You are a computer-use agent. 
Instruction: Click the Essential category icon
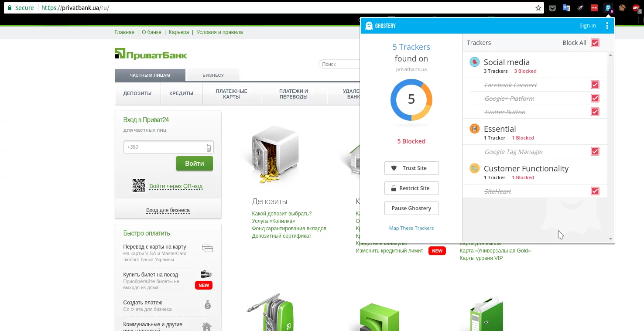click(474, 129)
